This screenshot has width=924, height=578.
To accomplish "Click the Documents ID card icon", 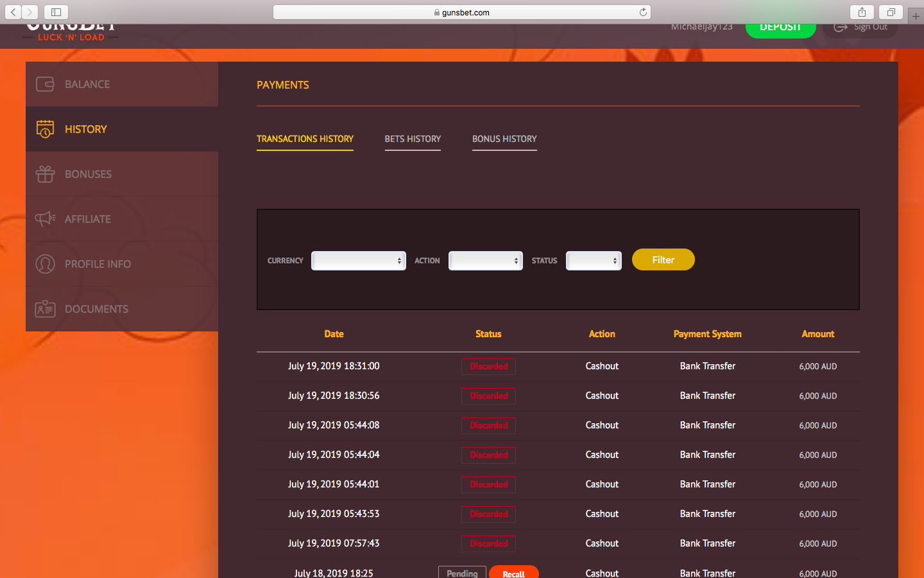I will tap(45, 309).
